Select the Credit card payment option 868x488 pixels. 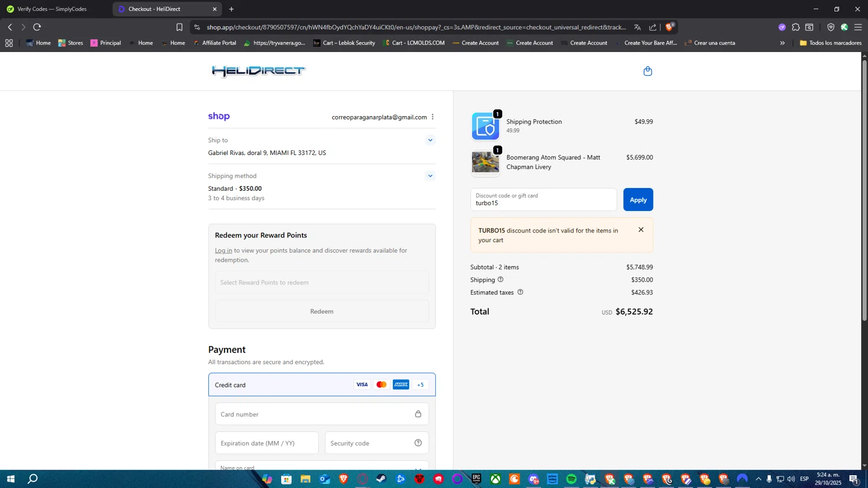pyautogui.click(x=322, y=385)
